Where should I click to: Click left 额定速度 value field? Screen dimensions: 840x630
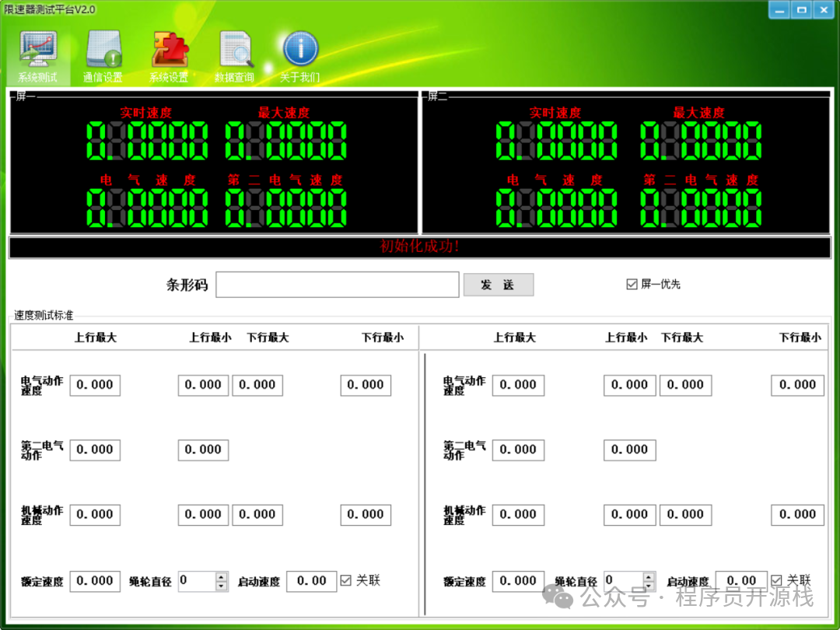pos(95,581)
